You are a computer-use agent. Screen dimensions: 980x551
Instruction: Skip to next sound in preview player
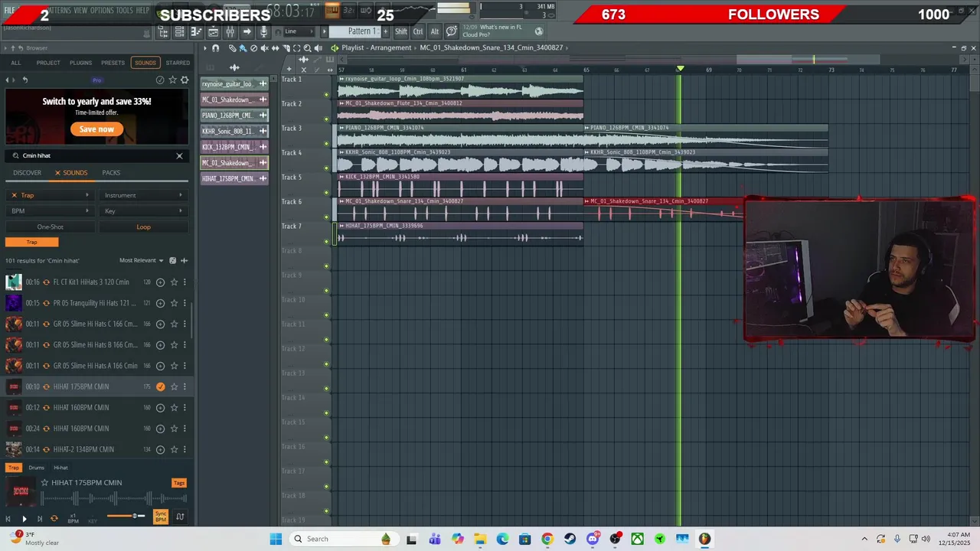(38, 518)
